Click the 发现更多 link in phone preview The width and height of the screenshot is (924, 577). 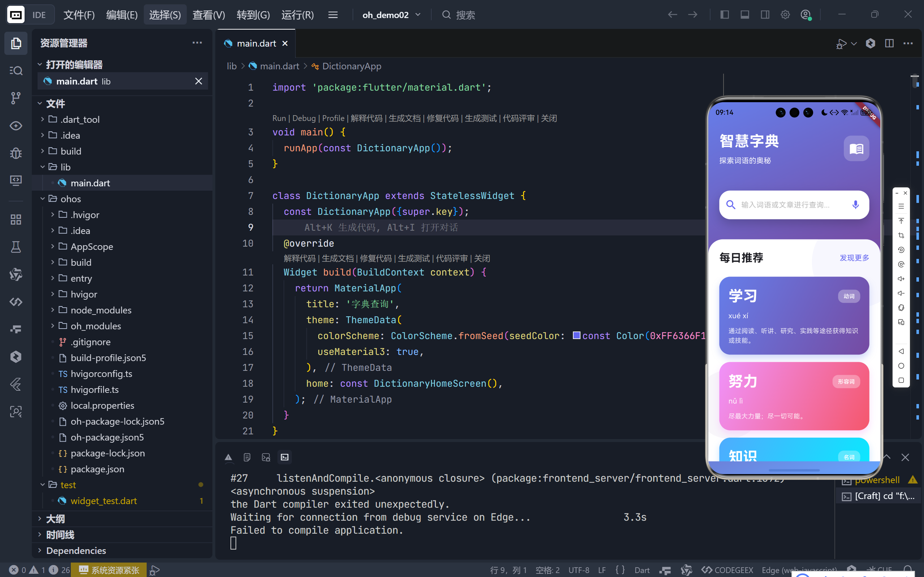click(854, 257)
